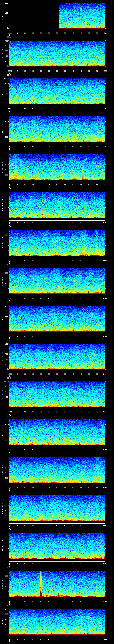Click the 16:00 end time label
Image resolution: width=114 pixels, height=644 pixels.
pyautogui.click(x=105, y=450)
